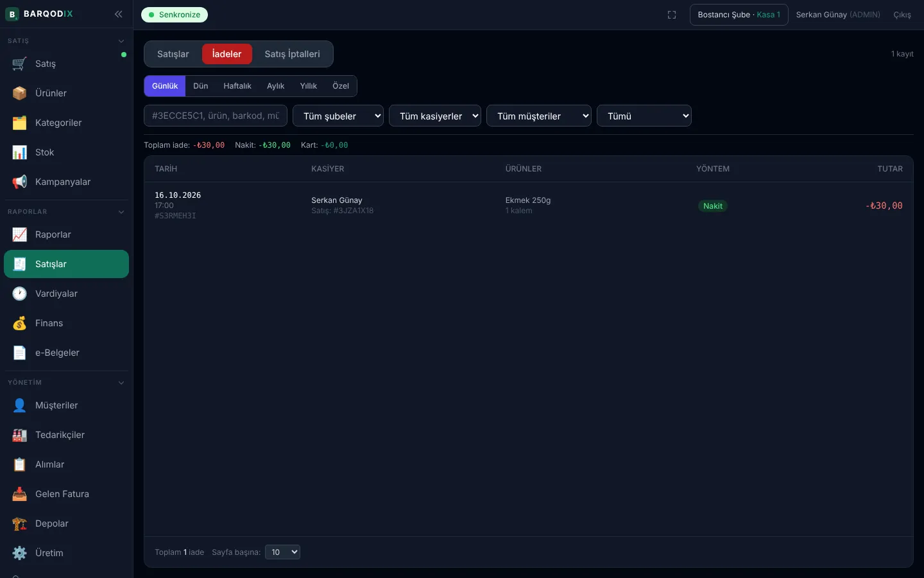Open Satış shopping cart icon
The width and height of the screenshot is (924, 578).
(20, 64)
